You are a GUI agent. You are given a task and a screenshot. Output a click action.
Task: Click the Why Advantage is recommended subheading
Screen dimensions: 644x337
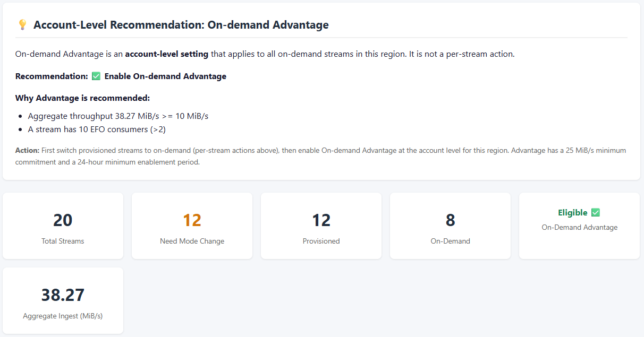point(82,98)
